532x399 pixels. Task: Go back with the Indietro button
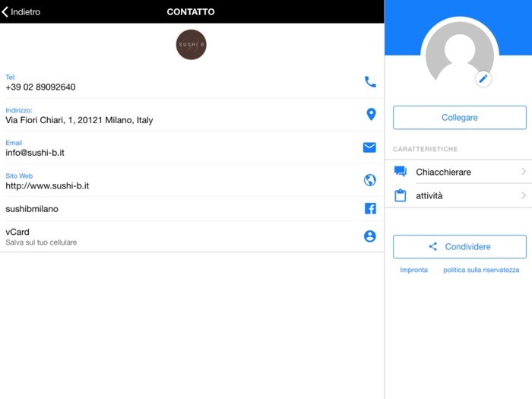click(21, 12)
